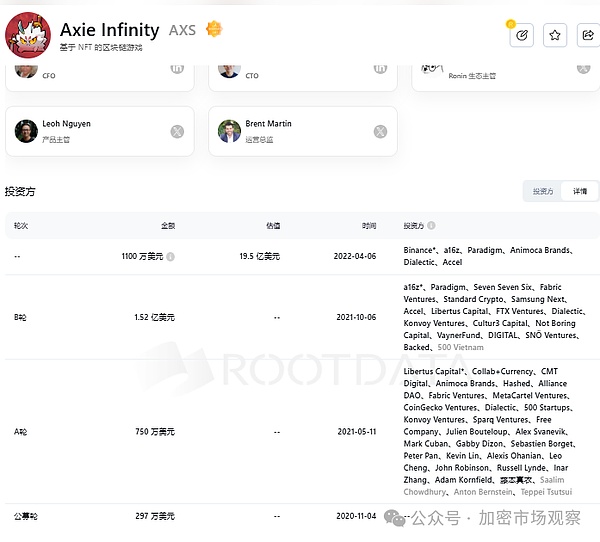
Task: Open Brent Martin's X profile icon
Action: coord(380,131)
